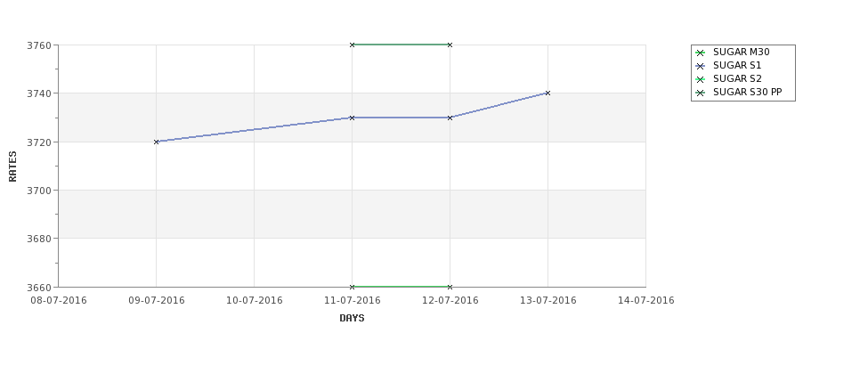Click the 14-07-2016 date tick label
This screenshot has height=382, width=868.
(646, 301)
